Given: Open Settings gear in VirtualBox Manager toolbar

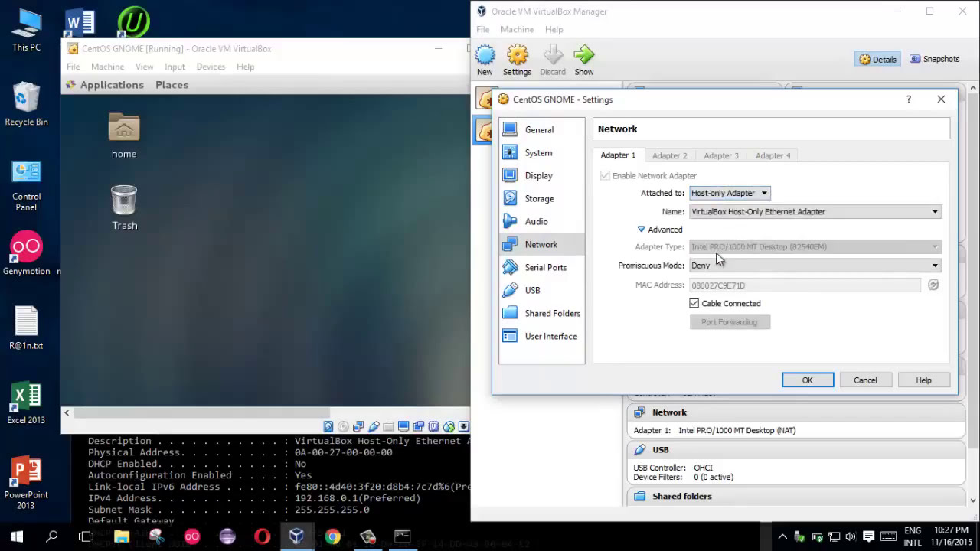Looking at the screenshot, I should coord(517,60).
